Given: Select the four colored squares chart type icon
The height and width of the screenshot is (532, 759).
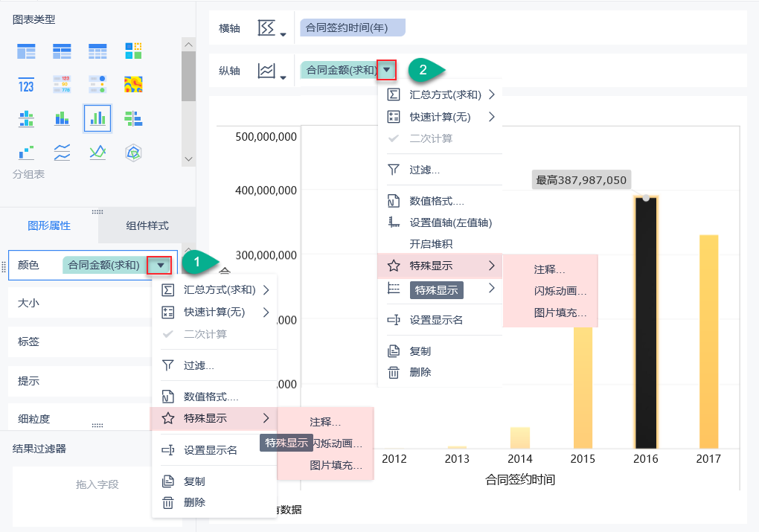Looking at the screenshot, I should pos(133,51).
